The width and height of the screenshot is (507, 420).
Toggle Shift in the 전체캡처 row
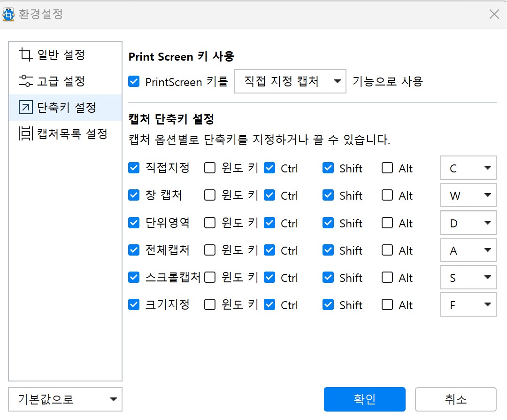click(328, 250)
